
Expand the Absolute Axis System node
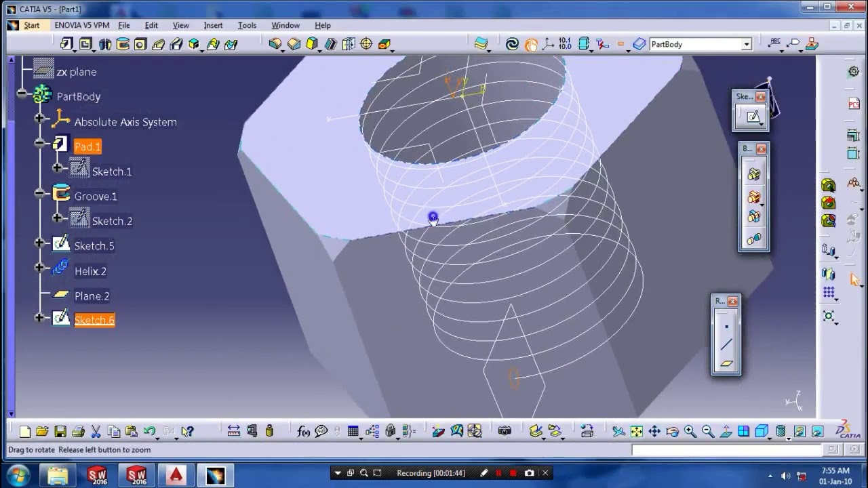pyautogui.click(x=39, y=119)
